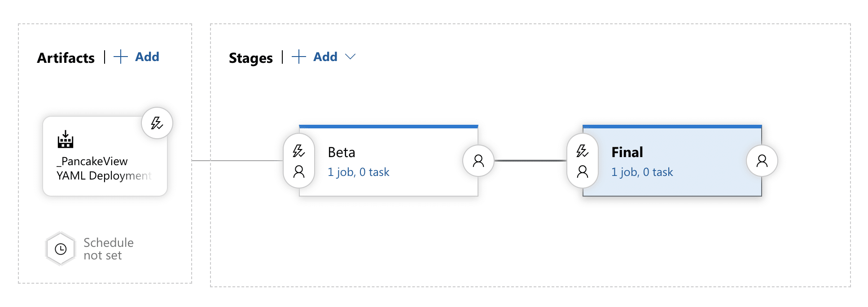Click the schedule clock hexagon icon
868x307 pixels.
[x=61, y=249]
